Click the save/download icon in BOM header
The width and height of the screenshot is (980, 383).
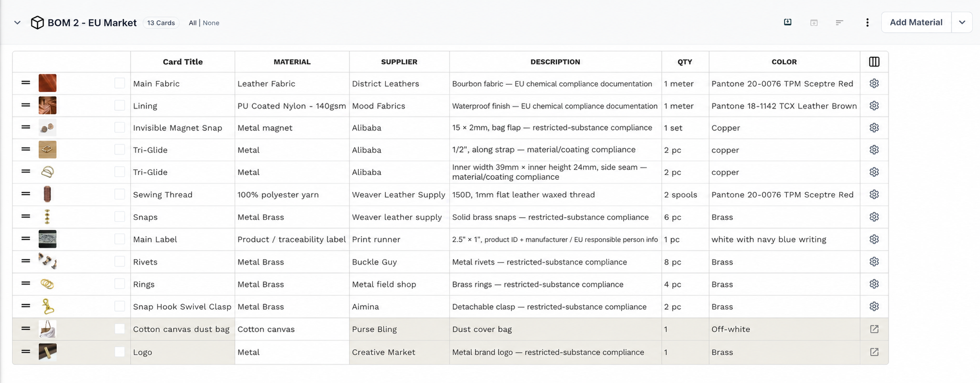click(x=787, y=22)
